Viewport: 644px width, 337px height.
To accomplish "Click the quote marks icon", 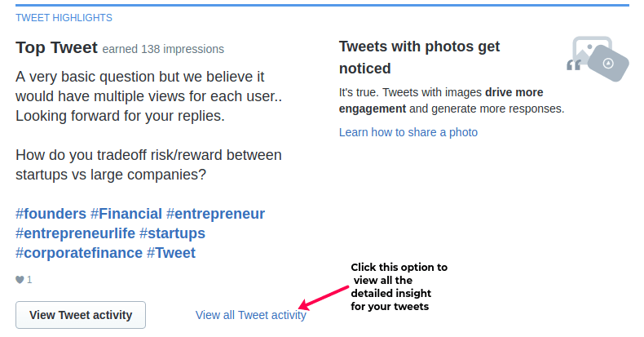I will pos(574,65).
